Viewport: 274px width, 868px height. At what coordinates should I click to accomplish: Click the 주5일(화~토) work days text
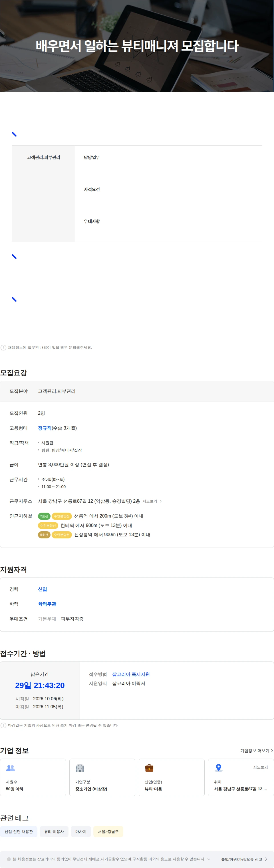coord(53,479)
